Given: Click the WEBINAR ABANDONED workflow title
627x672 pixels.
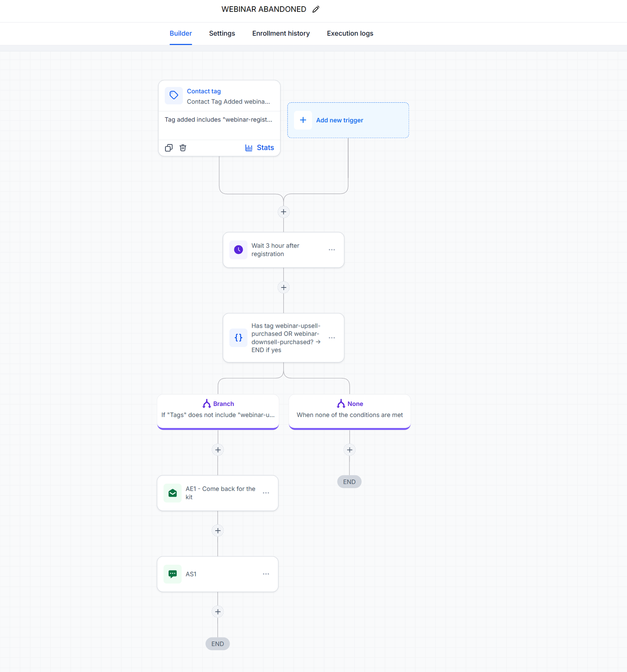Looking at the screenshot, I should (x=264, y=9).
